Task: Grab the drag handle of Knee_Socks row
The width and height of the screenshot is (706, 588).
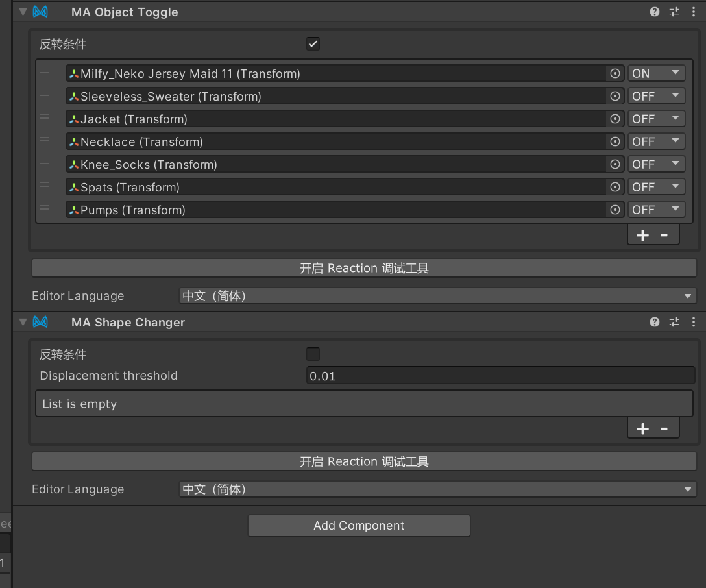Action: click(45, 162)
